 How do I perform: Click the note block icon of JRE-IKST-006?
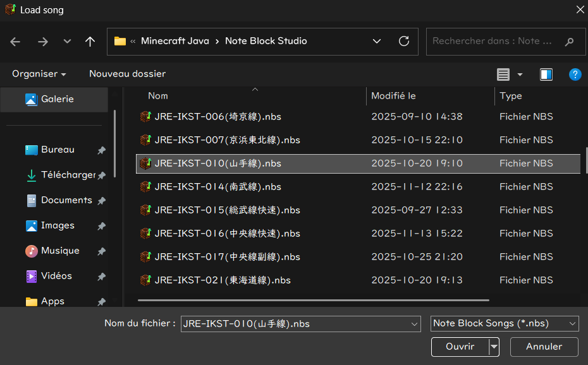click(145, 117)
